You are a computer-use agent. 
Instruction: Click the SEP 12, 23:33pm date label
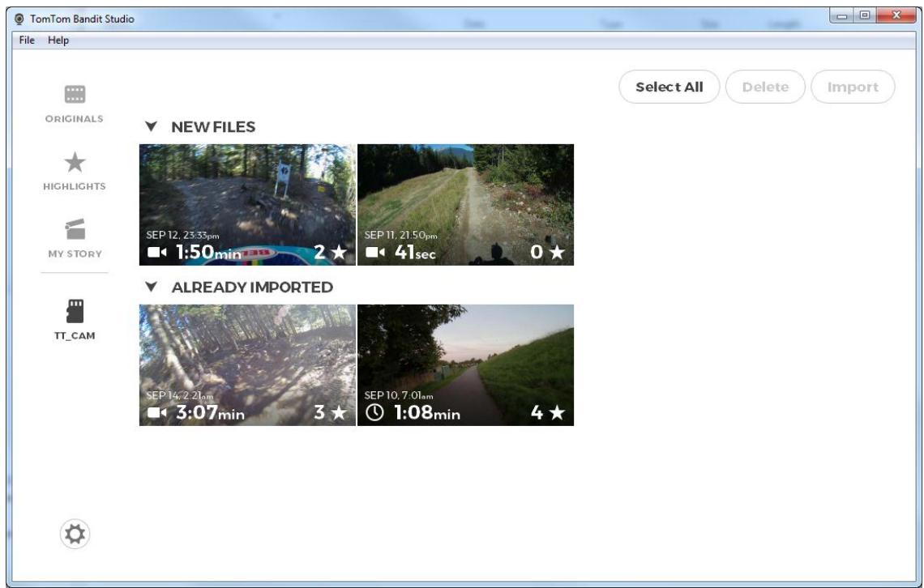(x=182, y=235)
